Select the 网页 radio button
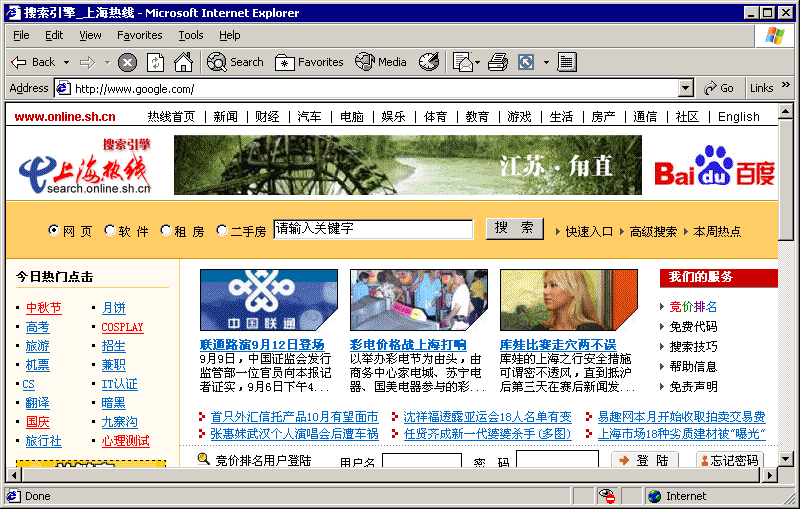This screenshot has width=800, height=509. coord(54,230)
